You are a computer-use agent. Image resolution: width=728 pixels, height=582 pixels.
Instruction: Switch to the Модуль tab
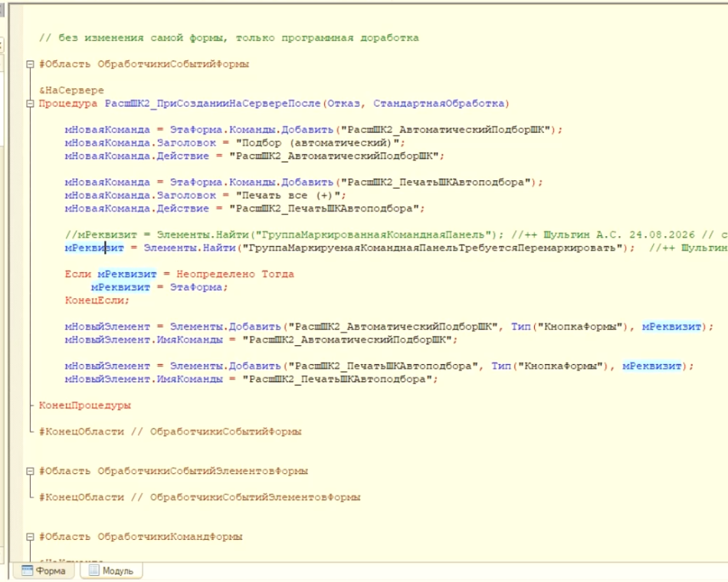tap(111, 570)
